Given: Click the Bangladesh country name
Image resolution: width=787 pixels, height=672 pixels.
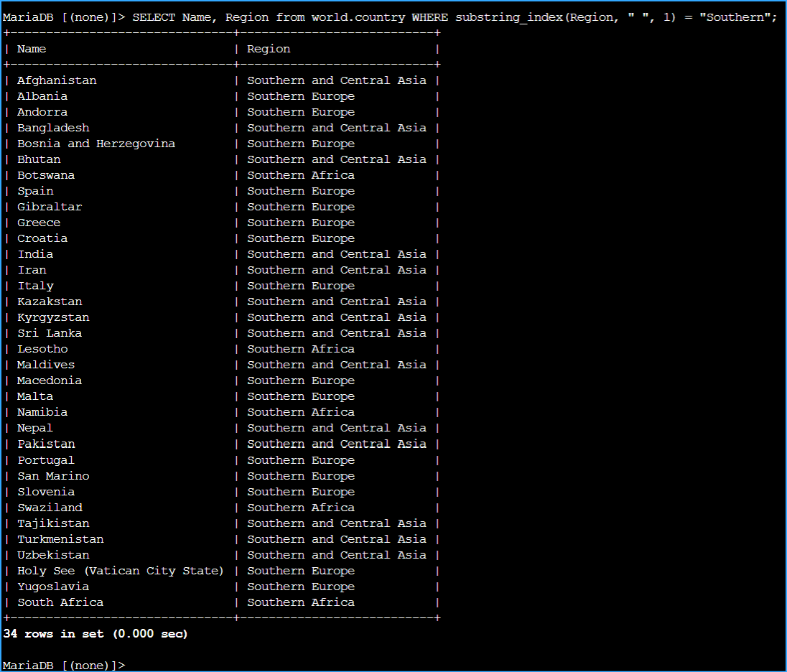Looking at the screenshot, I should tap(52, 127).
